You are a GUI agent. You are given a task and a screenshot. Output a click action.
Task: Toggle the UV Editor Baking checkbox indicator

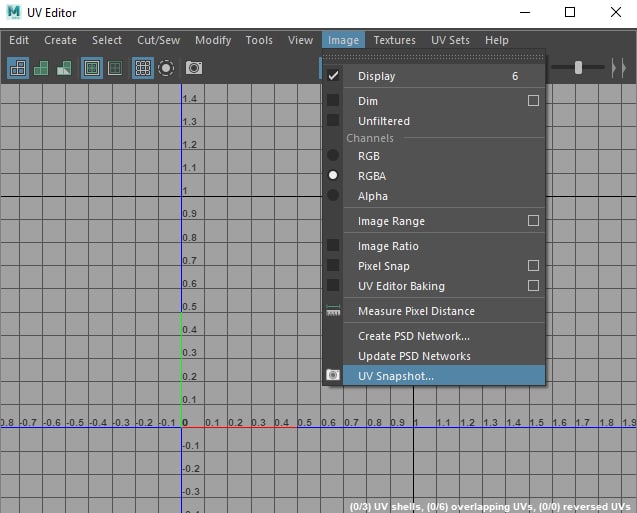click(x=333, y=285)
